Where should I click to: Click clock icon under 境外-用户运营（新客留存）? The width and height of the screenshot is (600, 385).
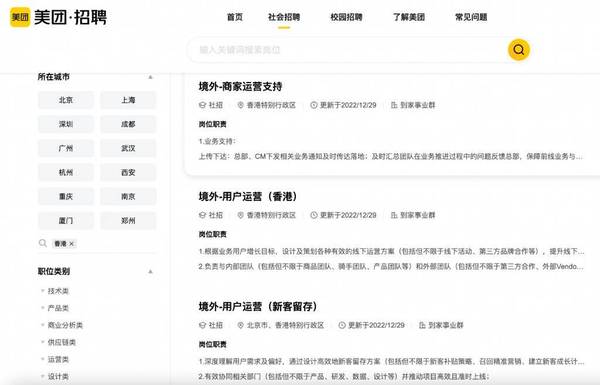point(342,325)
